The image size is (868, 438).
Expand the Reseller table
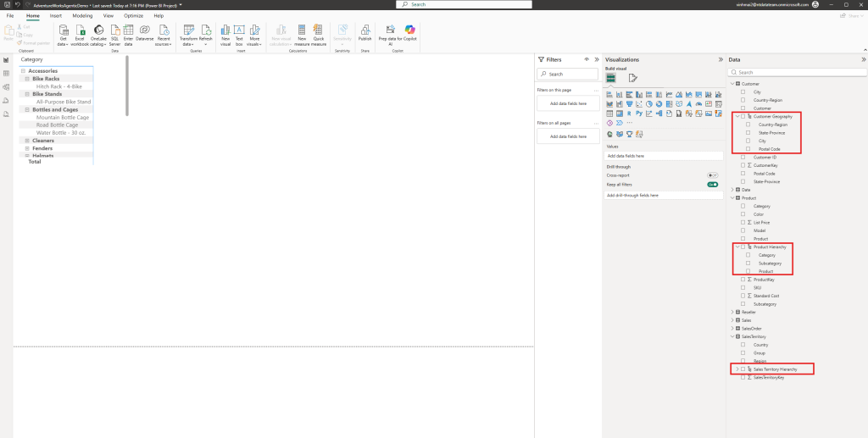point(732,312)
